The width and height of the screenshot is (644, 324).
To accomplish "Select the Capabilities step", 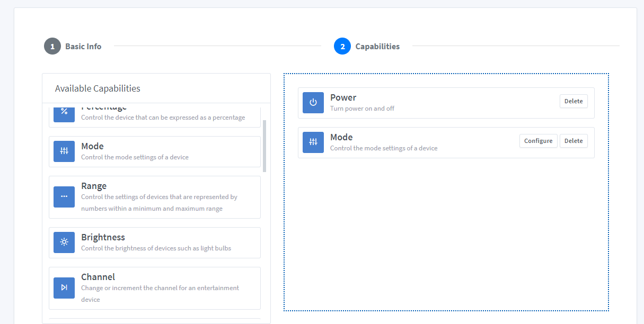I will click(x=377, y=47).
